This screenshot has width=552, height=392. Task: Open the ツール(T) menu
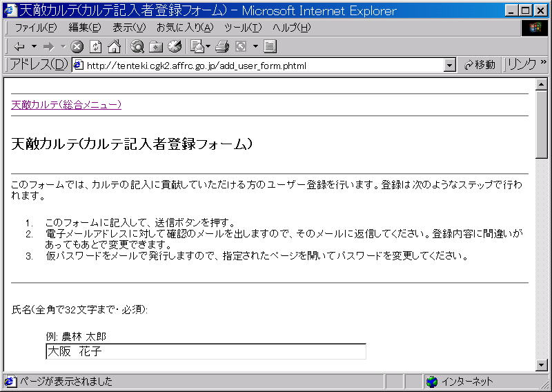click(x=243, y=28)
